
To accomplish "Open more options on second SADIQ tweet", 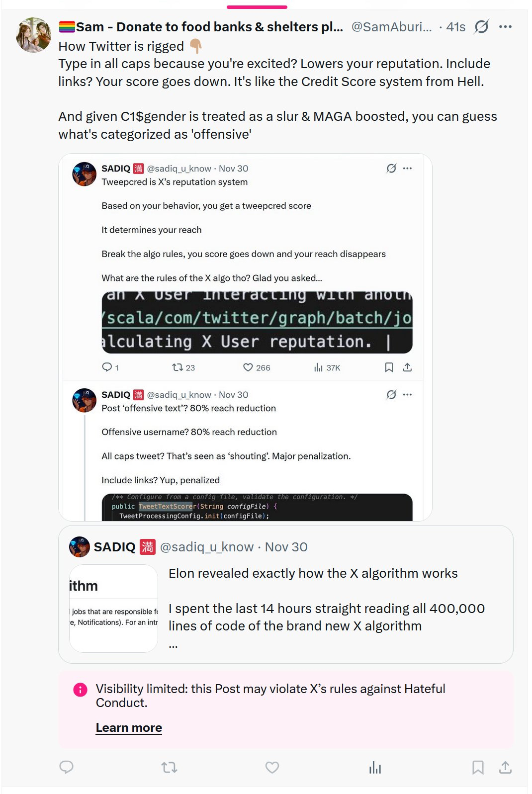I will 408,395.
